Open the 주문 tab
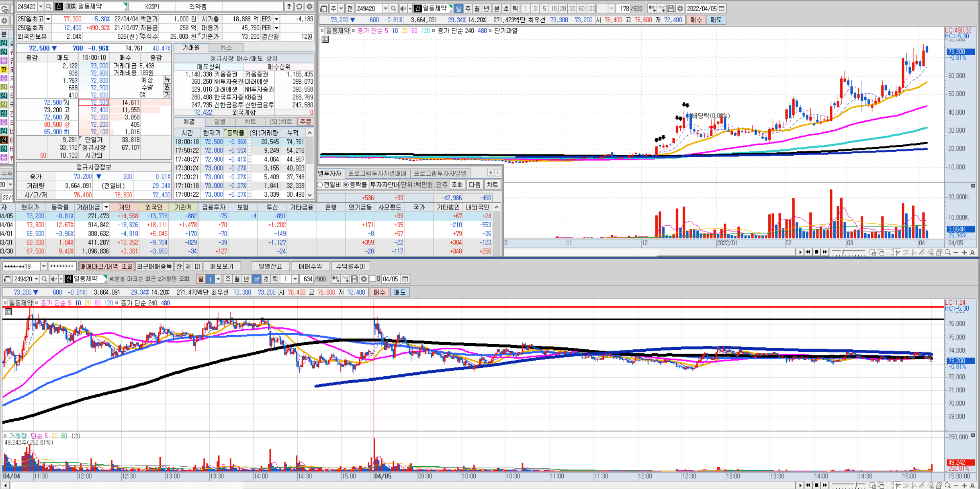The image size is (980, 489). (x=306, y=122)
